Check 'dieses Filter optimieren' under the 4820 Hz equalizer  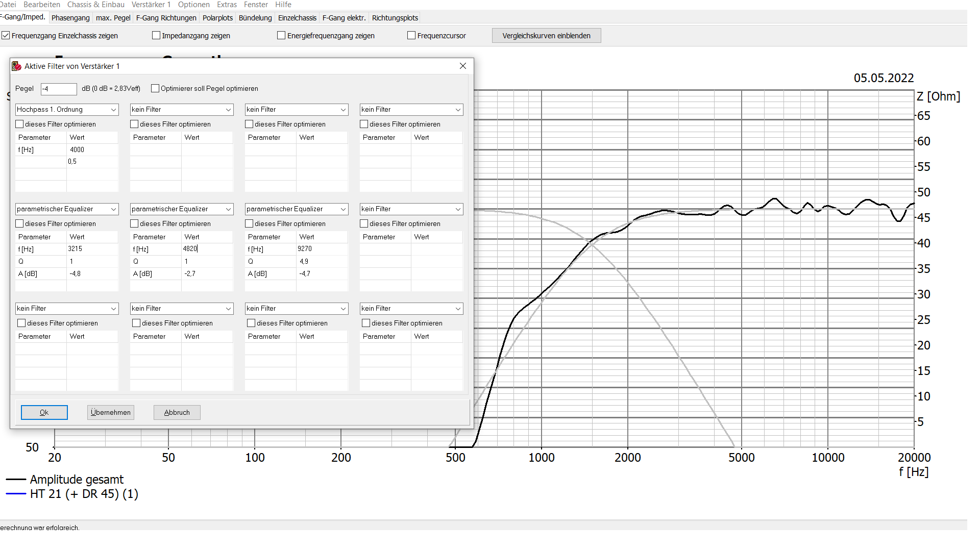(x=134, y=224)
